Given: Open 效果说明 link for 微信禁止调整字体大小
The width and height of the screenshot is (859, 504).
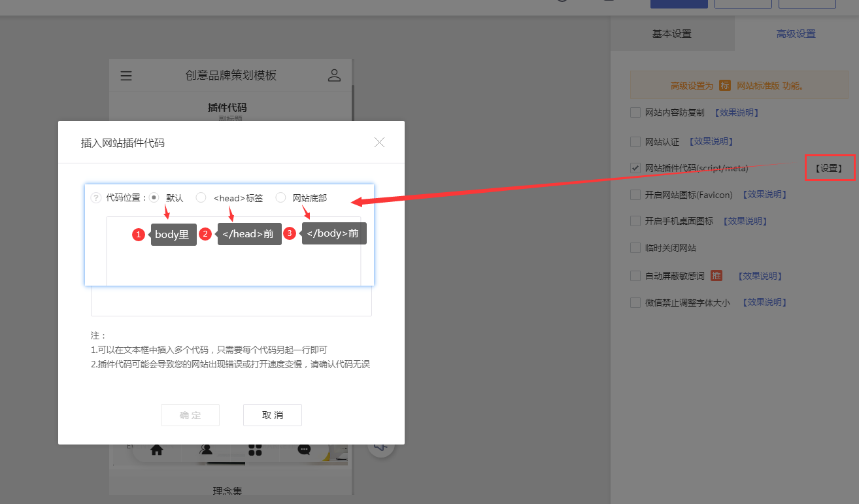Looking at the screenshot, I should [x=765, y=302].
